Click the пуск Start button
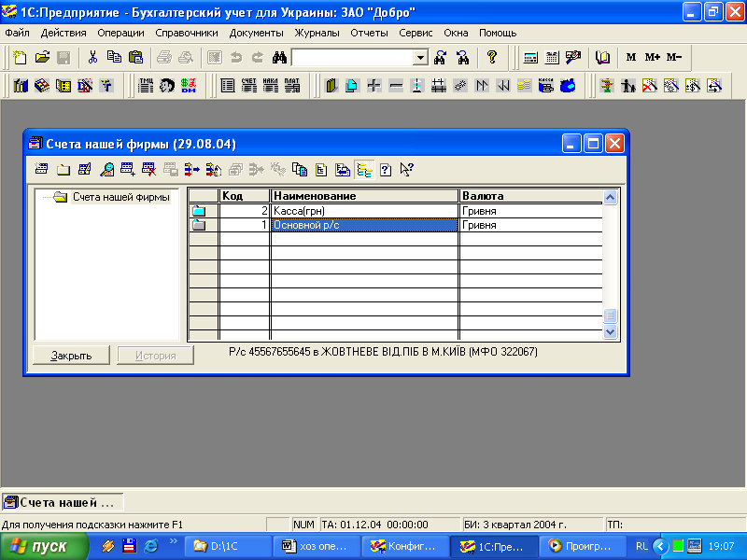This screenshot has width=747, height=560. [44, 546]
